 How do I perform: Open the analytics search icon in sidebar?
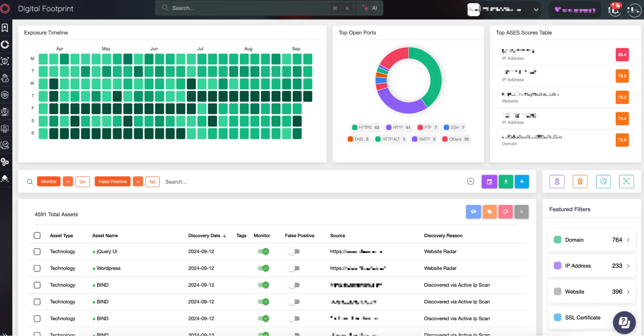coord(5,145)
